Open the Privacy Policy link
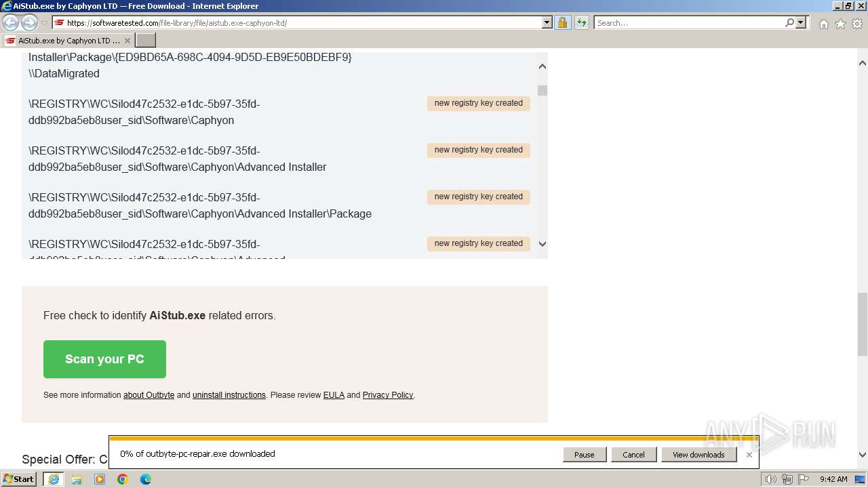The height and width of the screenshot is (488, 868). click(388, 395)
